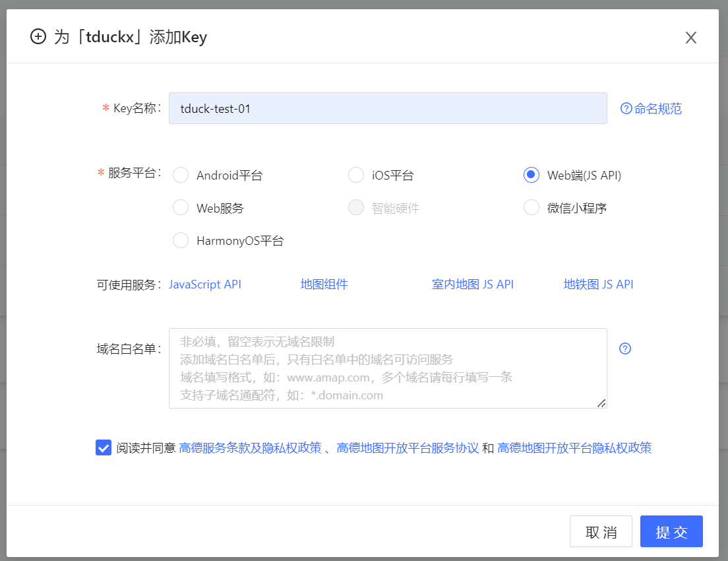Open 高德服务条款及隐私权政策 link
Image resolution: width=728 pixels, height=561 pixels.
coord(251,448)
